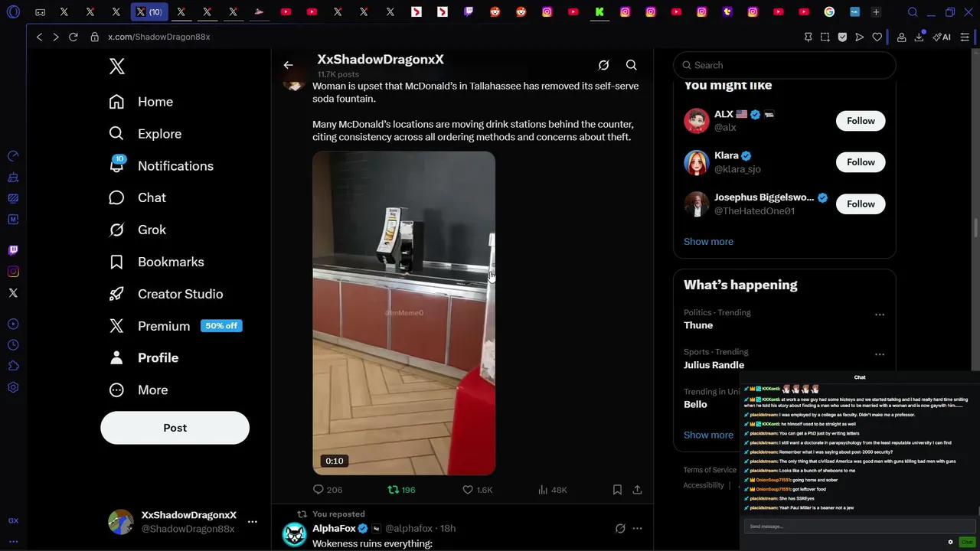Open Settings gear in Opera sidebar
The image size is (980, 551).
13,388
